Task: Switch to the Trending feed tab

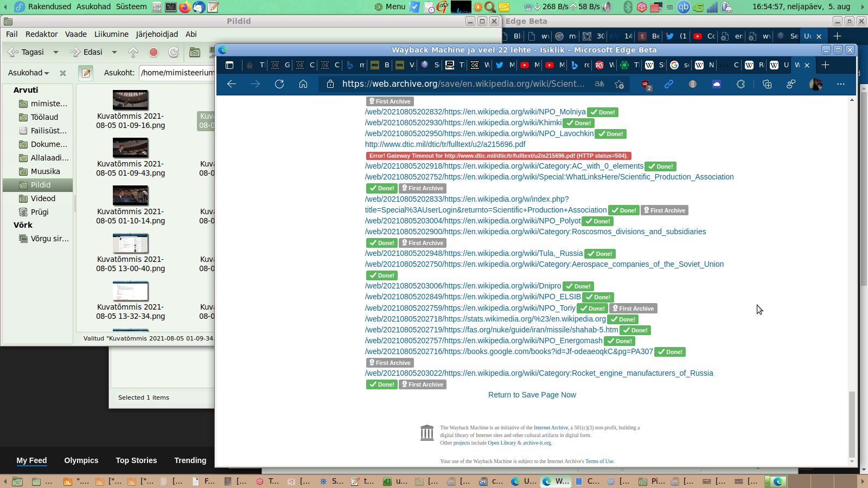Action: pyautogui.click(x=190, y=460)
